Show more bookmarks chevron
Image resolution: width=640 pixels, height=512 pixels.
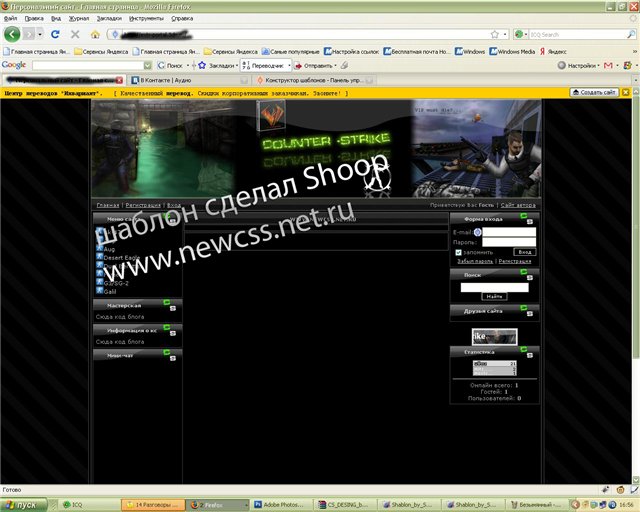pyautogui.click(x=635, y=51)
